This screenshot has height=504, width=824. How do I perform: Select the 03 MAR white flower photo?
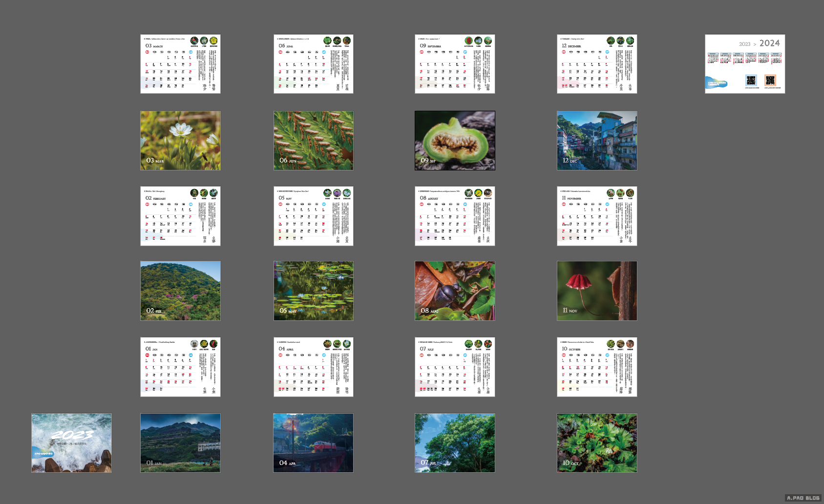tap(180, 141)
